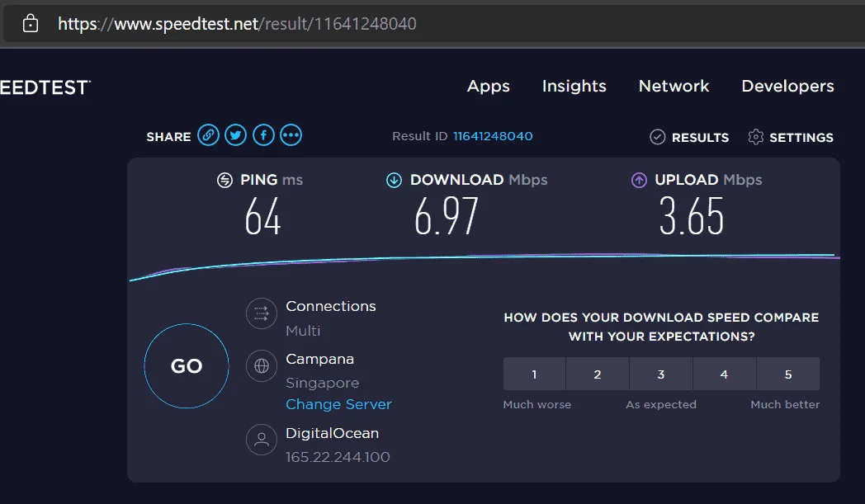Click the Upload arrow icon

[x=639, y=181]
